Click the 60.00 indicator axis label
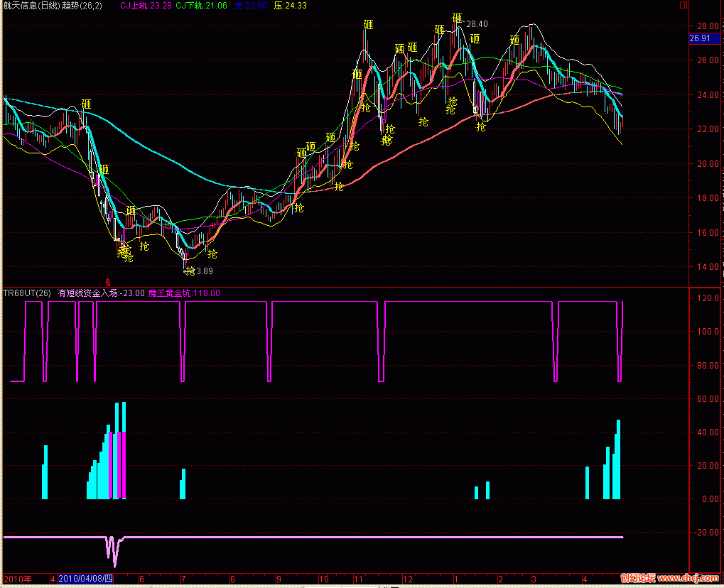Image resolution: width=724 pixels, height=588 pixels. [708, 399]
